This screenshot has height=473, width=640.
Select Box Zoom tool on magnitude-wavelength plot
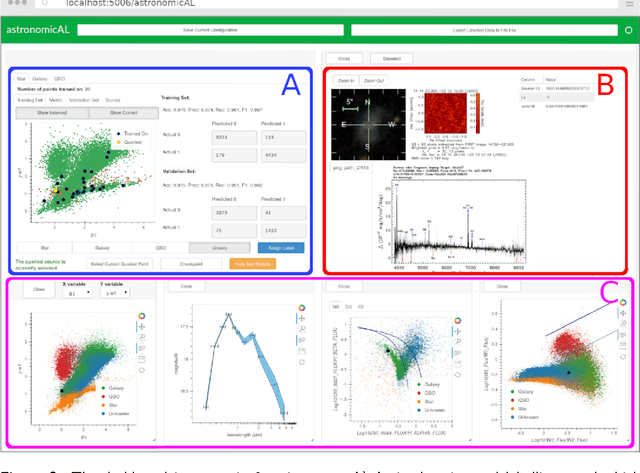pyautogui.click(x=302, y=329)
